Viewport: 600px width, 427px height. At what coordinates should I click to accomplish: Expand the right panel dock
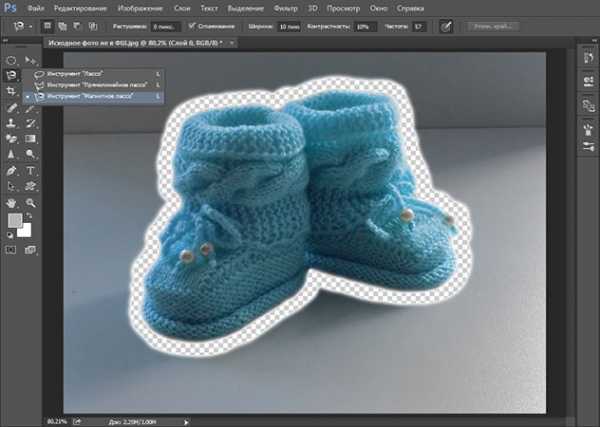(x=594, y=40)
